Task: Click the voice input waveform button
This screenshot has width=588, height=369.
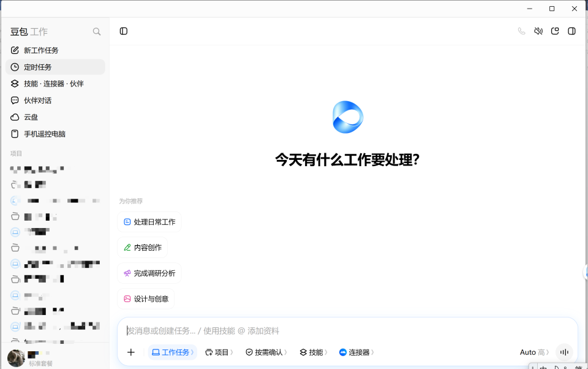Action: click(564, 352)
